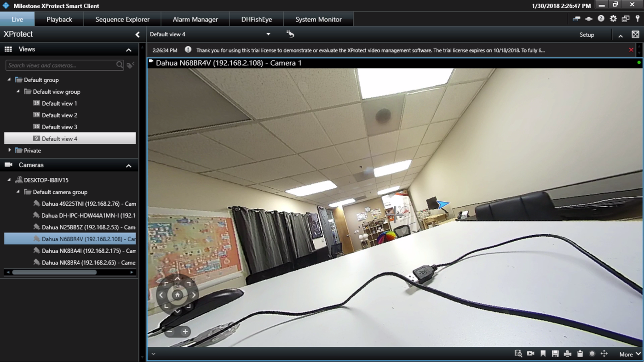This screenshot has width=644, height=362.
Task: Select camera Dahua NK8BA4I (192.168.2.175)
Action: coord(84,251)
